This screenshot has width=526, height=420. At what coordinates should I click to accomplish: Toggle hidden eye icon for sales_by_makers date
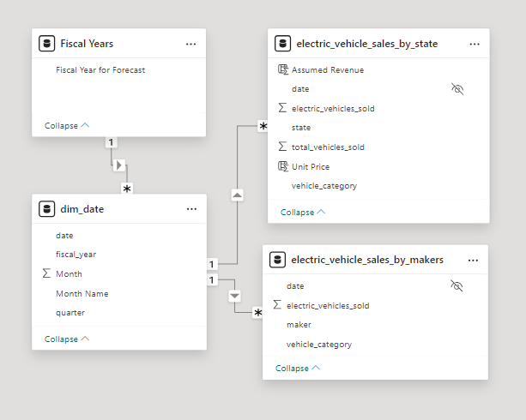coord(457,285)
